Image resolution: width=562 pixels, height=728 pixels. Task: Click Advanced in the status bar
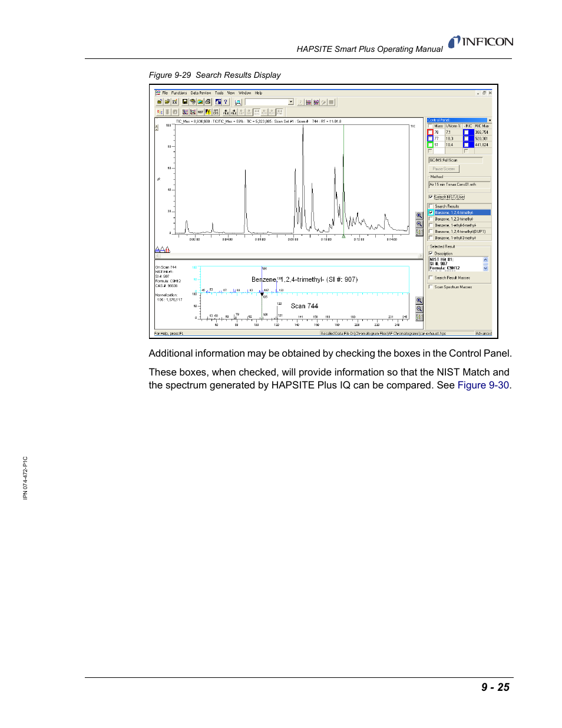[x=484, y=334]
